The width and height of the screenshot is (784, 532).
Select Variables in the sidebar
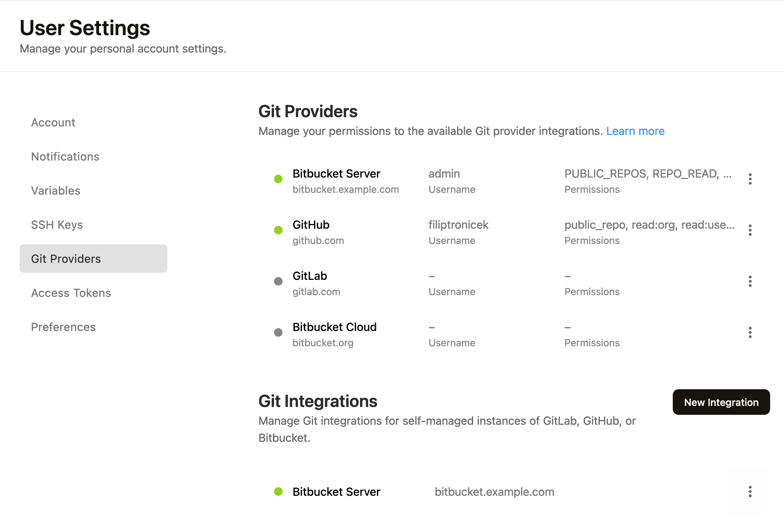click(x=56, y=191)
